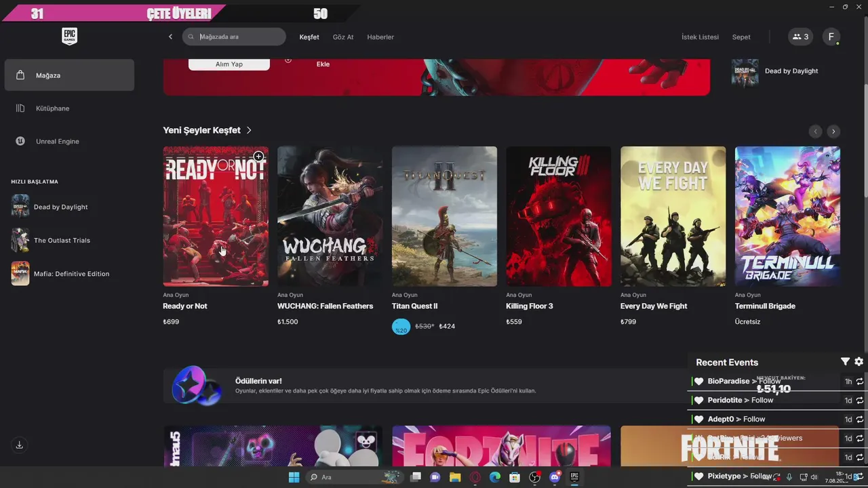
Task: Click the Titan Quest II title text
Action: click(415, 306)
